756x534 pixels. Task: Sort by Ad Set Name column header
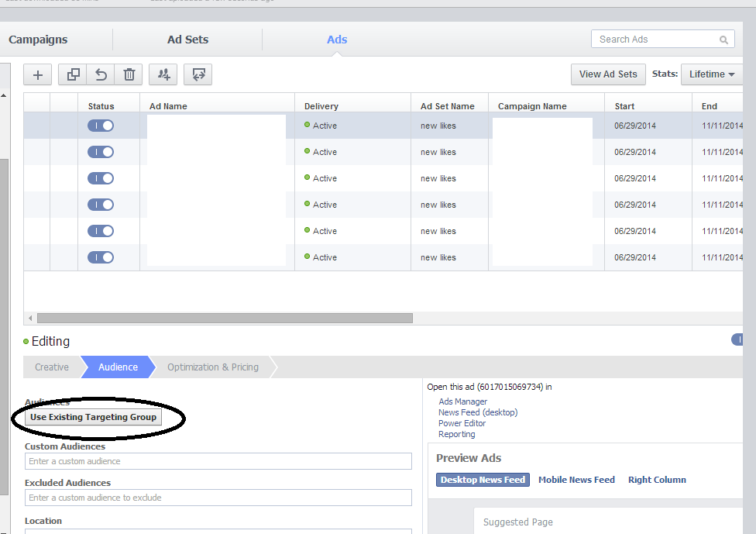click(448, 106)
